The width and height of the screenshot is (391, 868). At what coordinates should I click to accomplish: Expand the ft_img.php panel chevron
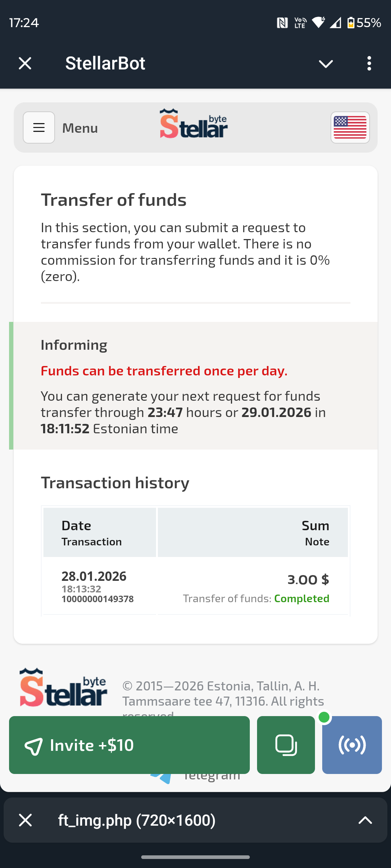(x=365, y=820)
